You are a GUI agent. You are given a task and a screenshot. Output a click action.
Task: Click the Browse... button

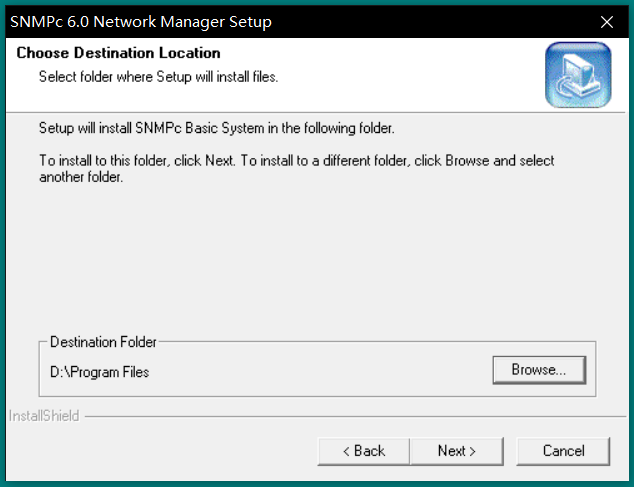coord(538,370)
